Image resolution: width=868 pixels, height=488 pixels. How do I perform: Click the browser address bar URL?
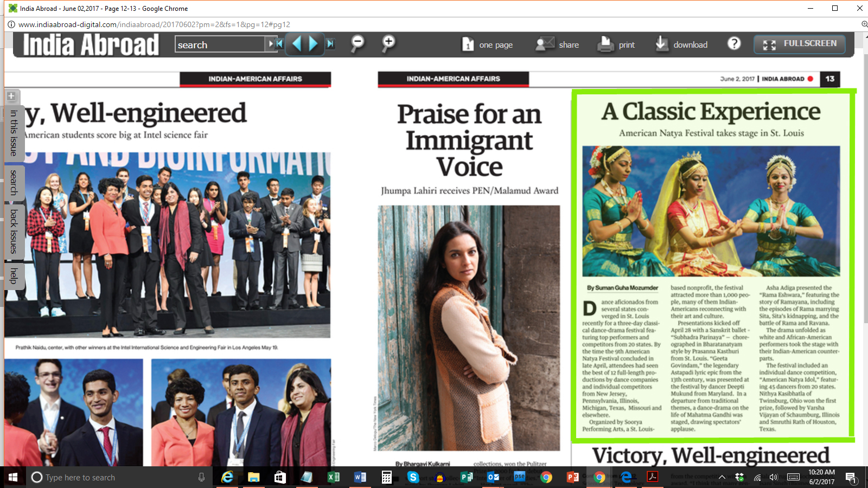[154, 24]
